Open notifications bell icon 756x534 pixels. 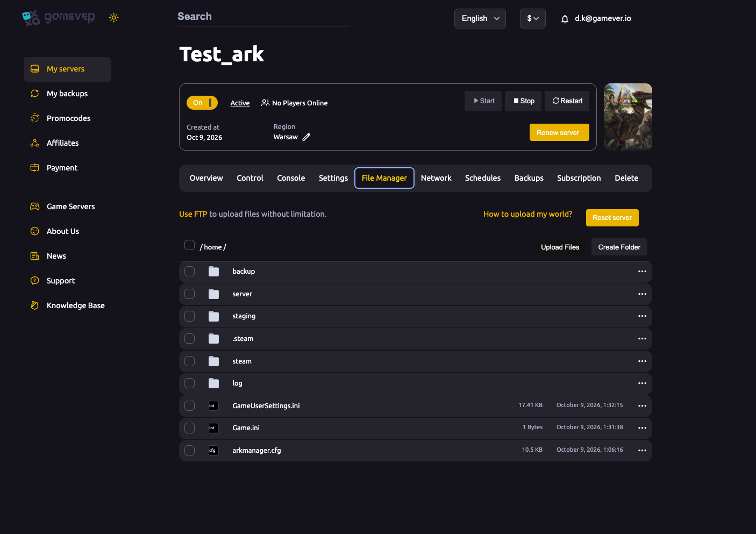[x=565, y=19]
